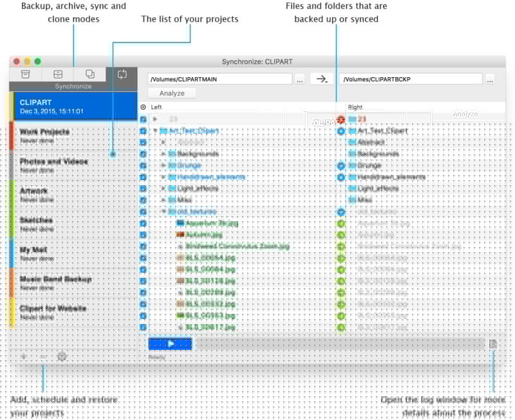
Task: Select Abstract folder in Right column
Action: 371,142
